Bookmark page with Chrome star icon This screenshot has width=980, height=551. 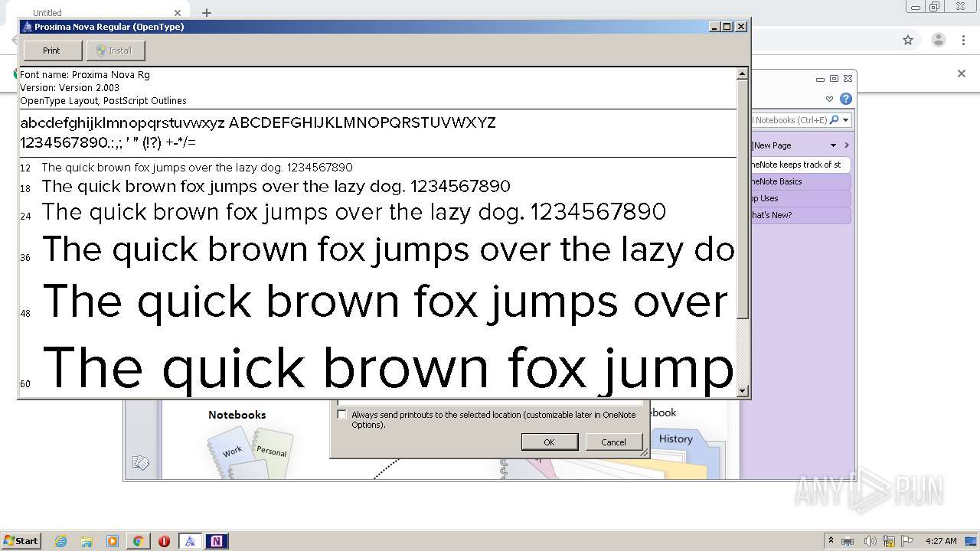[908, 40]
